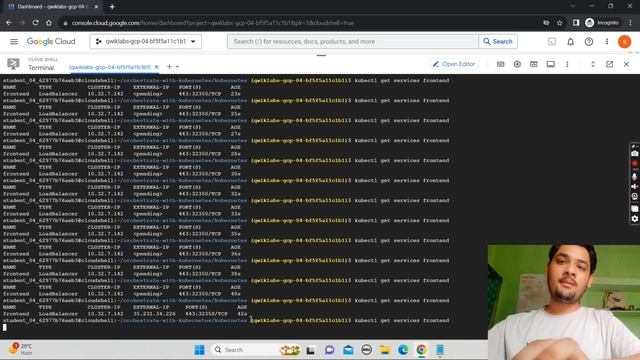Viewport: 640px width, 360px height.
Task: Toggle the recorder webcam overlay
Action: (634, 196)
